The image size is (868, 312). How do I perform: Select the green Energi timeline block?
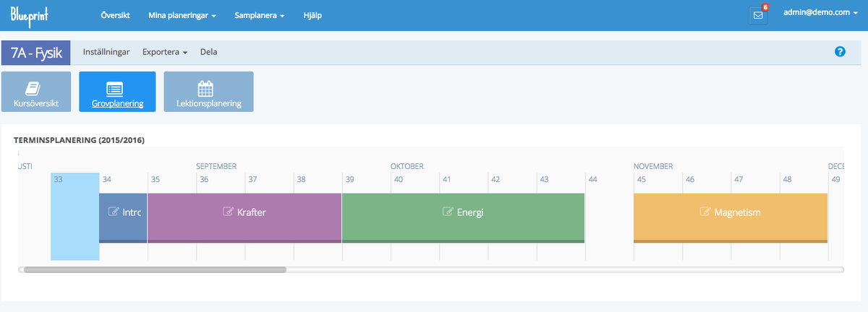(x=463, y=218)
